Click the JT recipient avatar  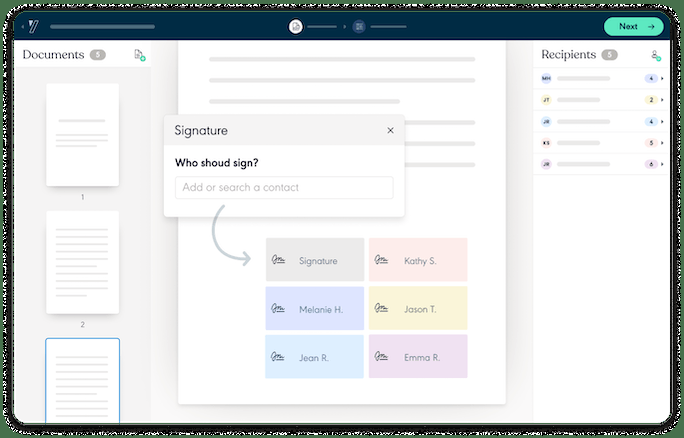[546, 100]
